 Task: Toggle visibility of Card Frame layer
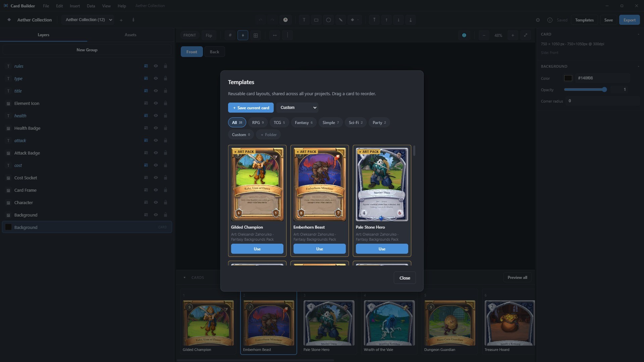tap(156, 190)
